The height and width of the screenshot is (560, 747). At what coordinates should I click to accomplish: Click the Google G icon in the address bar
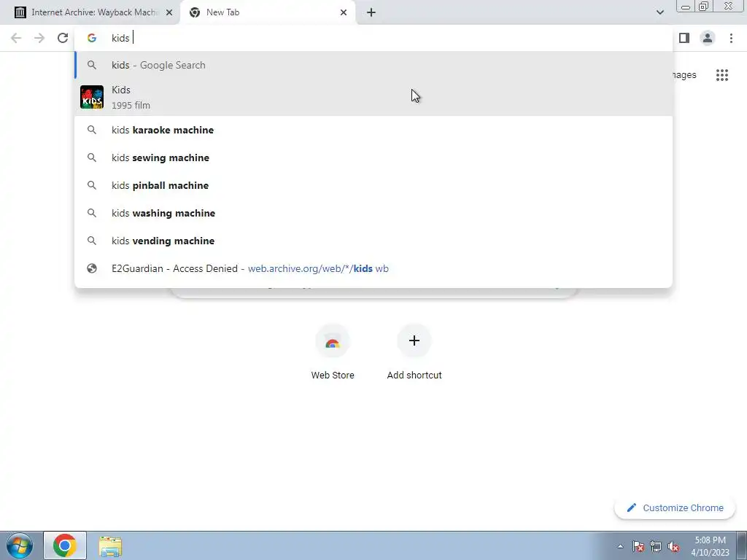pyautogui.click(x=92, y=38)
